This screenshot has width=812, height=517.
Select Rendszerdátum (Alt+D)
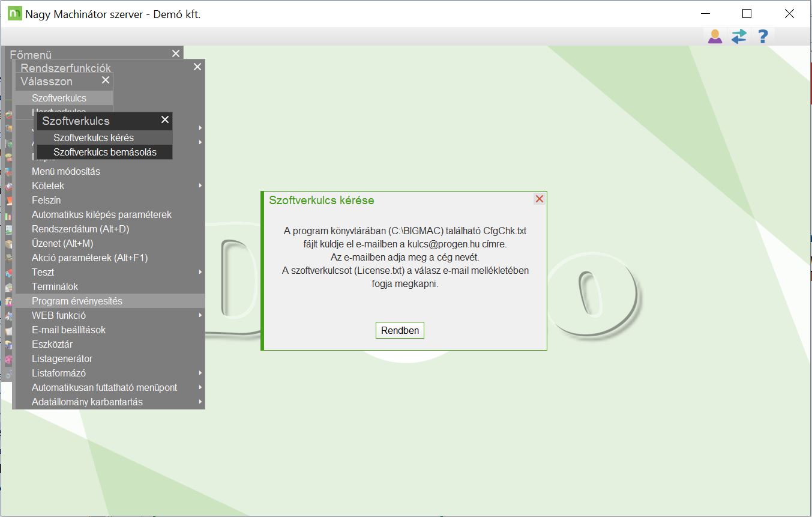109,229
